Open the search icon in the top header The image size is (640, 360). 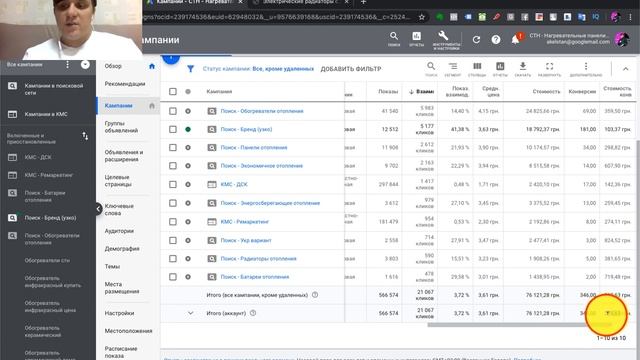coord(393,36)
